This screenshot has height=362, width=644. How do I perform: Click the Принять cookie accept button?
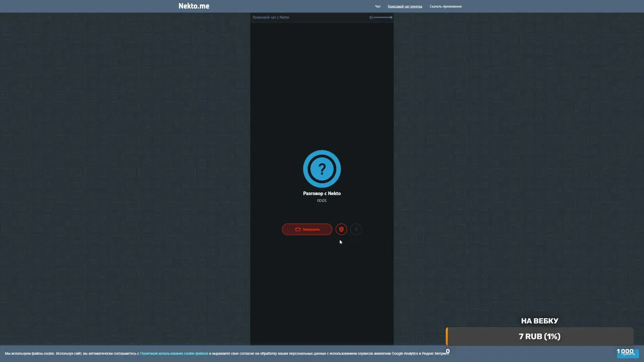pos(627,353)
